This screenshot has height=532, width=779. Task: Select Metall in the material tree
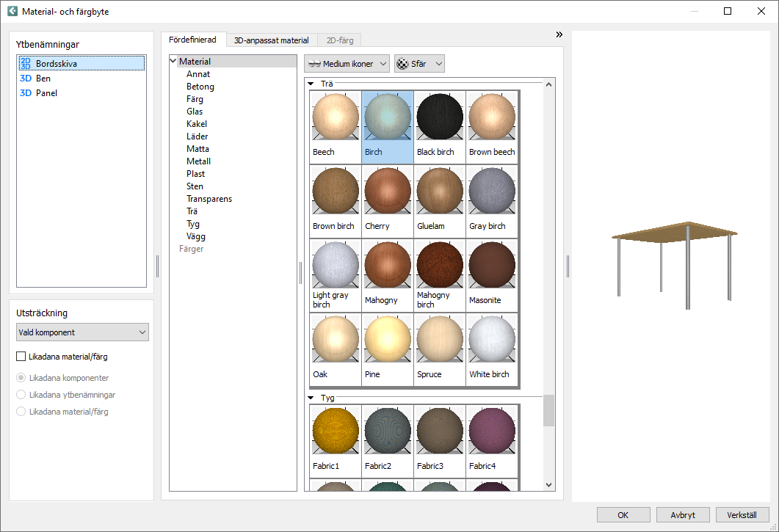click(198, 161)
